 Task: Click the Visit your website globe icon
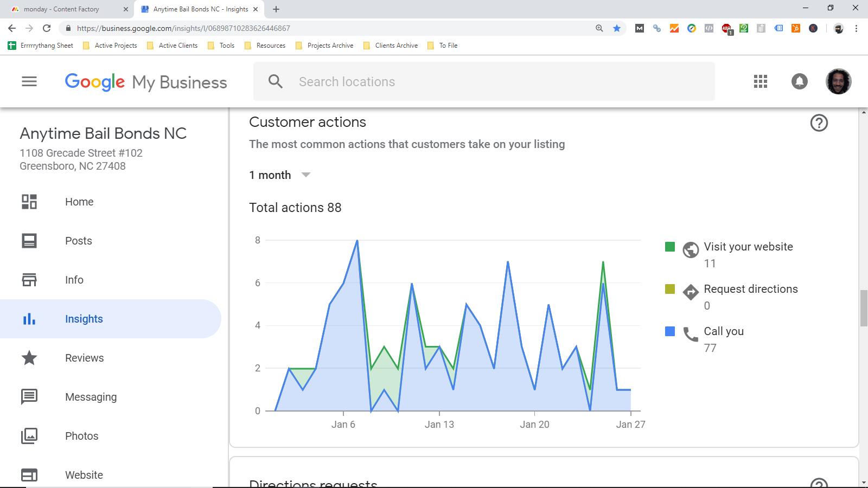point(691,250)
